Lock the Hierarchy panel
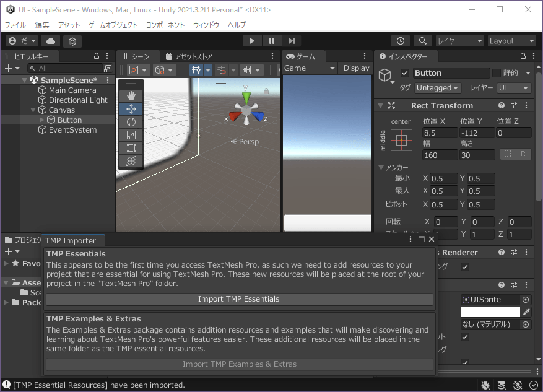The height and width of the screenshot is (392, 543). [x=97, y=56]
